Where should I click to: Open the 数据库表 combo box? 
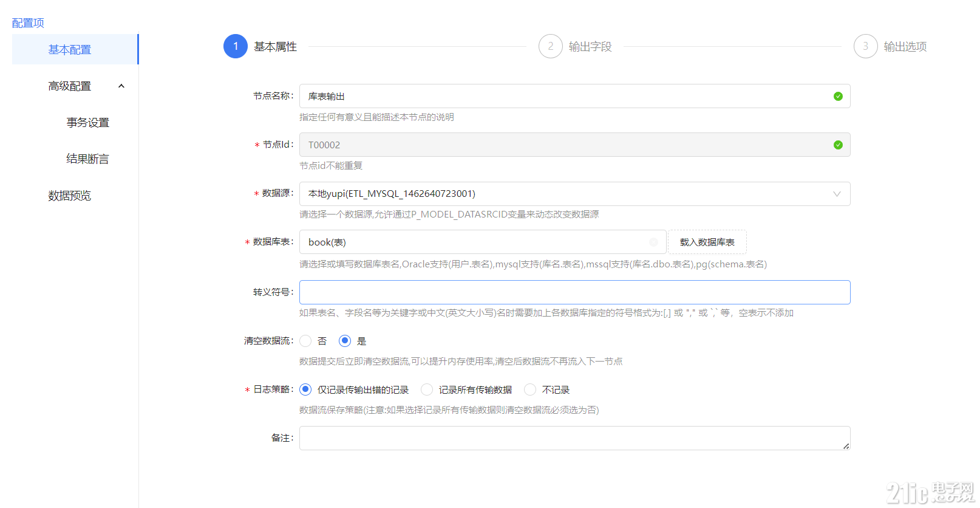483,242
